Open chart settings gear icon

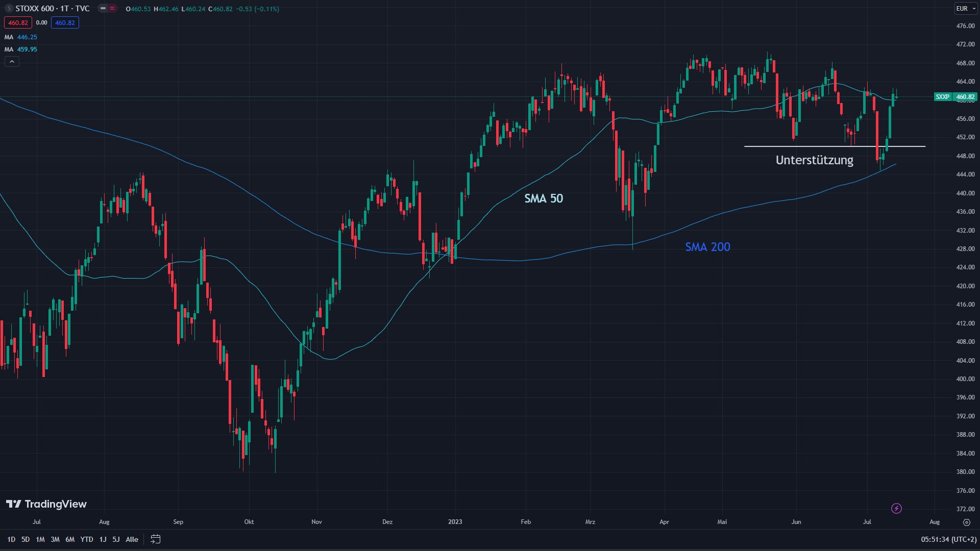coord(966,522)
